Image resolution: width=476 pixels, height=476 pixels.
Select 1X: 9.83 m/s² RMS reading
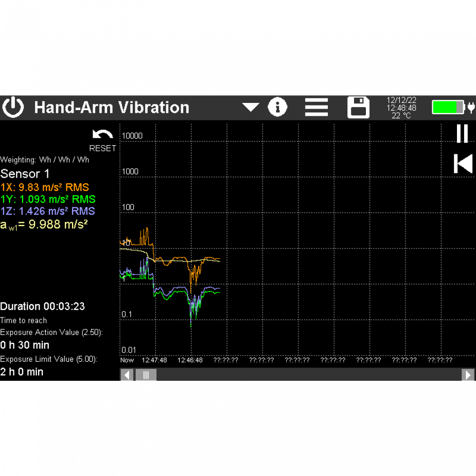tap(45, 187)
